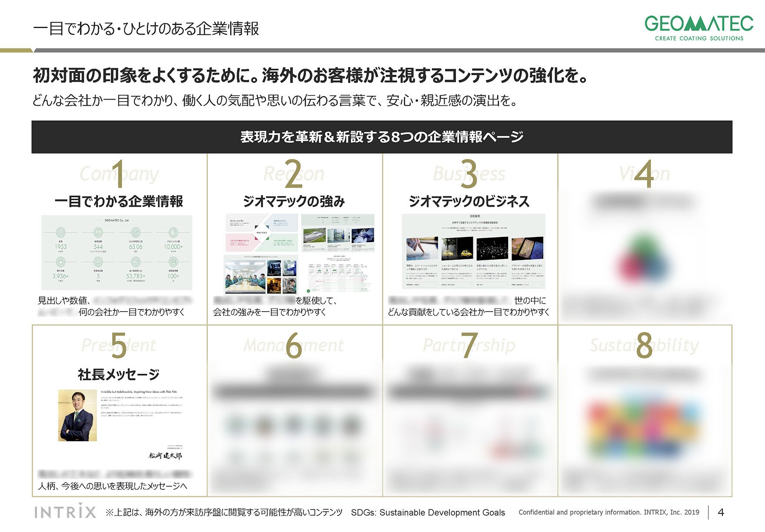Click the number 6 Management heading
The width and height of the screenshot is (765, 532).
[294, 346]
